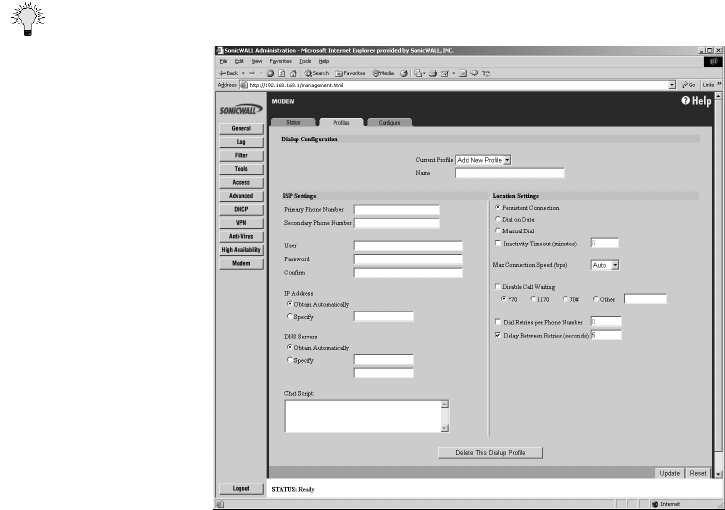The width and height of the screenshot is (725, 510).
Task: Switch to the Status tab
Action: pyautogui.click(x=293, y=123)
